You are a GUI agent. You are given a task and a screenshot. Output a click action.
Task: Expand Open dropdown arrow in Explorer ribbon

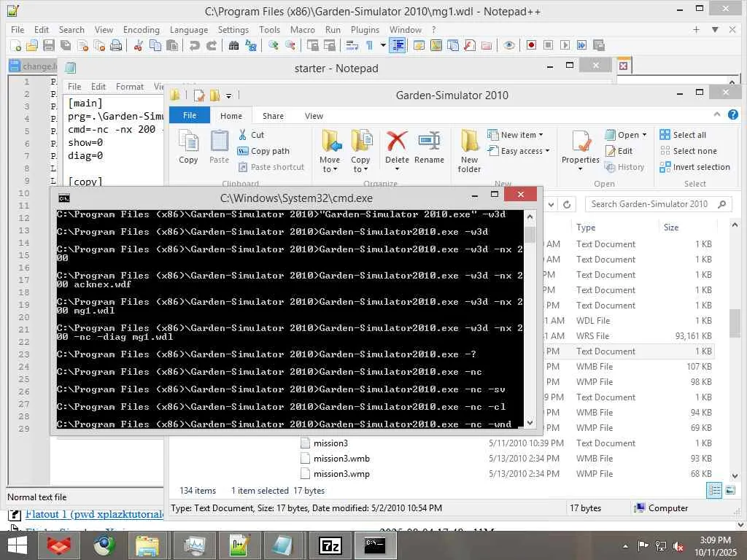coord(645,135)
